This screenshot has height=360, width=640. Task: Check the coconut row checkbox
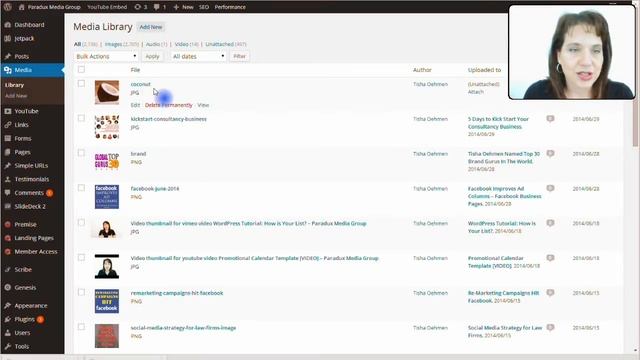point(81,84)
